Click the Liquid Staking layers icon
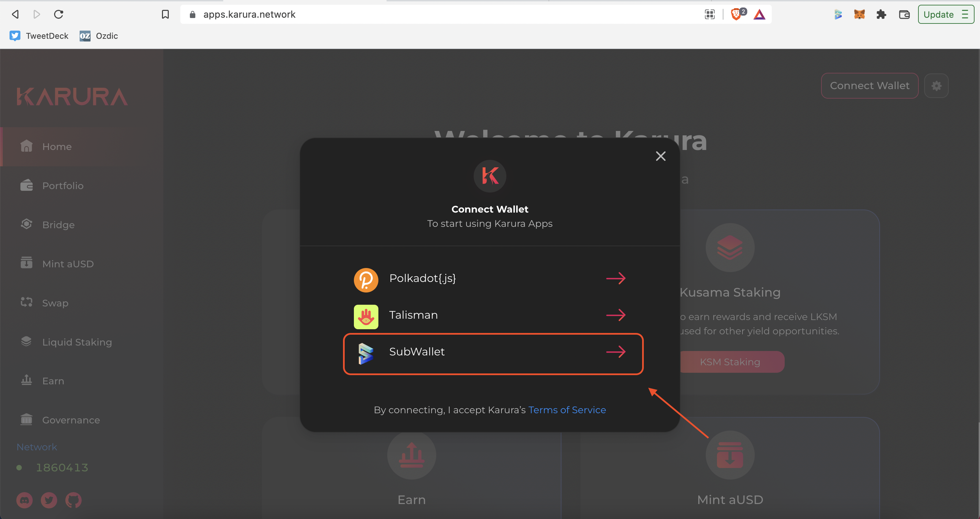Viewport: 980px width, 519px height. coord(26,341)
